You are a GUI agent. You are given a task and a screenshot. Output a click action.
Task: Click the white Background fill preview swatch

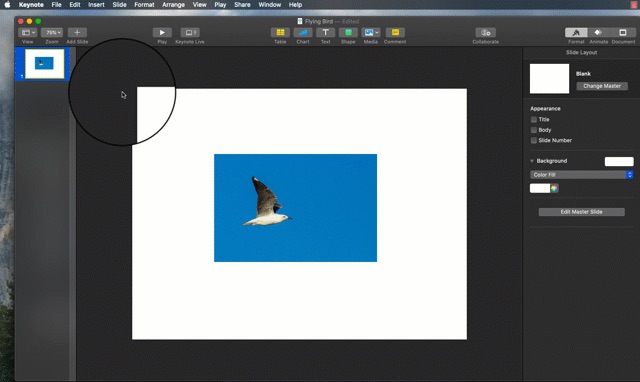(619, 161)
